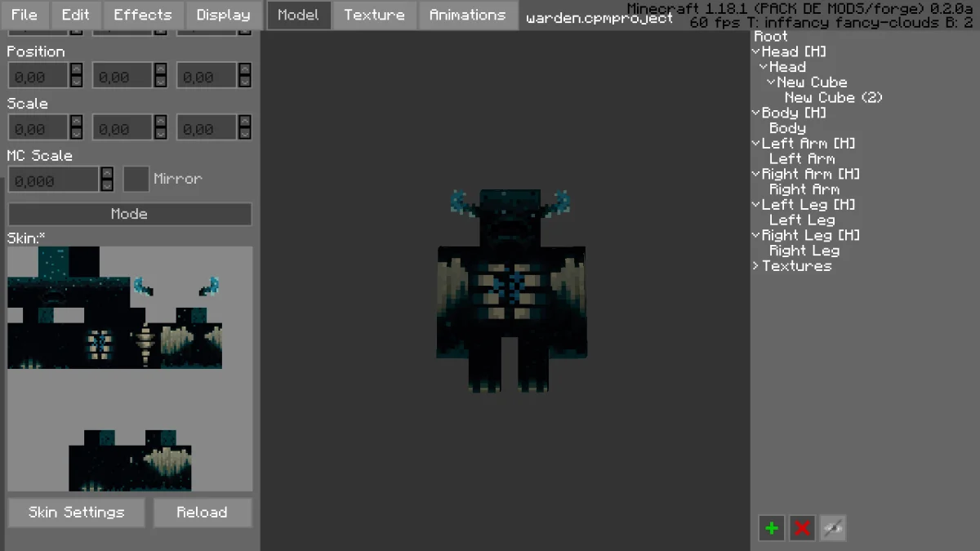Increase first Position value with up arrow
Image resolution: width=980 pixels, height=551 pixels.
76,70
